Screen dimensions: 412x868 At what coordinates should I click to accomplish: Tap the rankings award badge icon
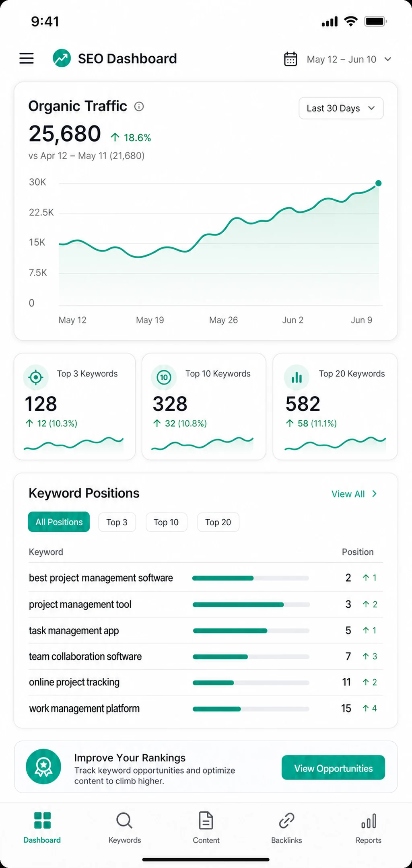click(43, 766)
